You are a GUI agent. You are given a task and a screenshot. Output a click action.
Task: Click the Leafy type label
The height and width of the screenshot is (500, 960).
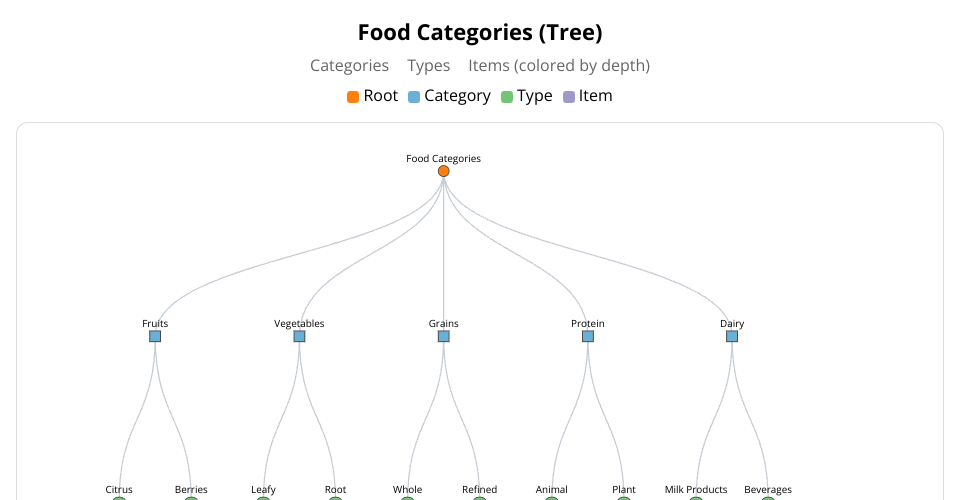click(263, 490)
